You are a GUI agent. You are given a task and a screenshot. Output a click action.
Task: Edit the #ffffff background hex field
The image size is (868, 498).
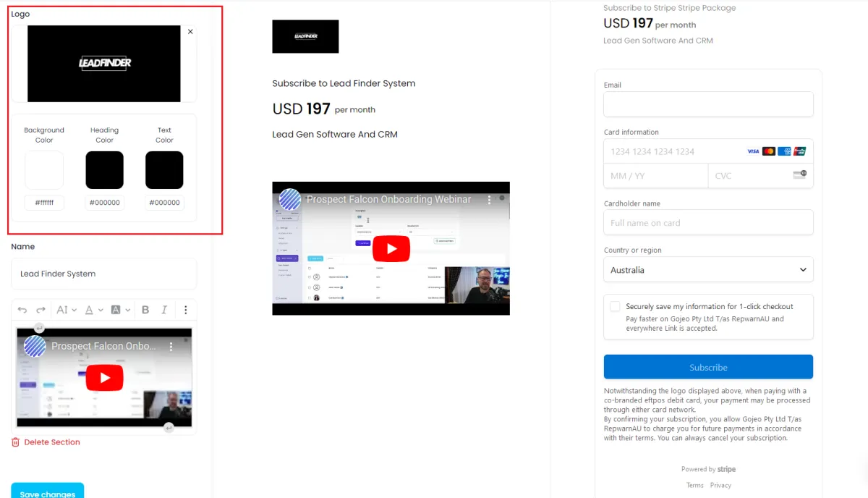pos(44,203)
